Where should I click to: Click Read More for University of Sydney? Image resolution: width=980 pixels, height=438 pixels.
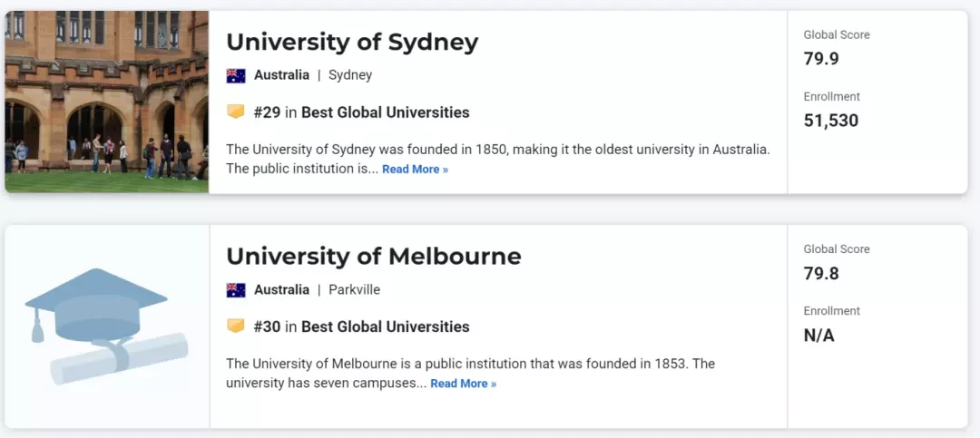tap(415, 170)
